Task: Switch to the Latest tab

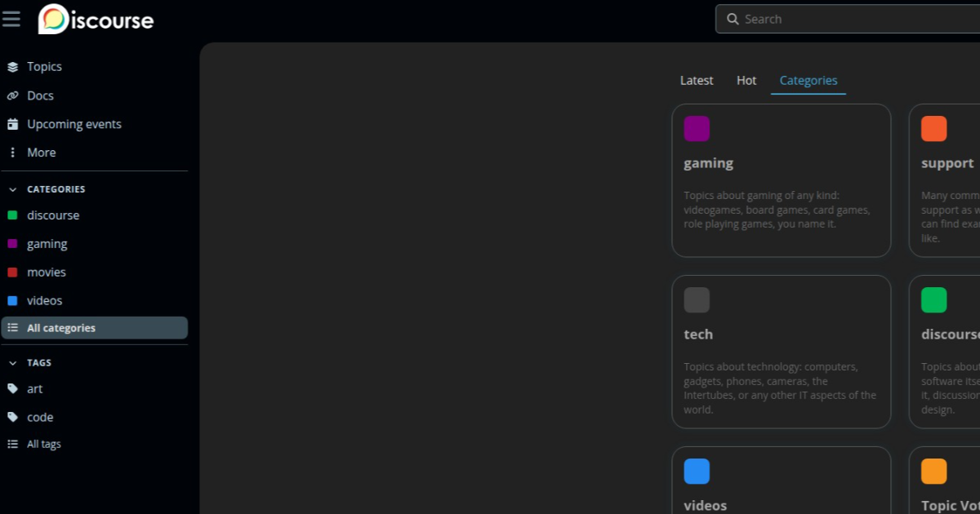Action: click(697, 80)
